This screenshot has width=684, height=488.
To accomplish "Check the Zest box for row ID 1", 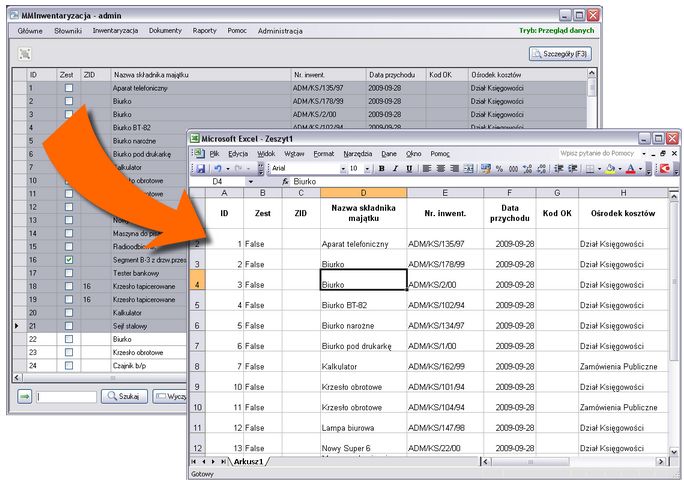I will (x=69, y=88).
